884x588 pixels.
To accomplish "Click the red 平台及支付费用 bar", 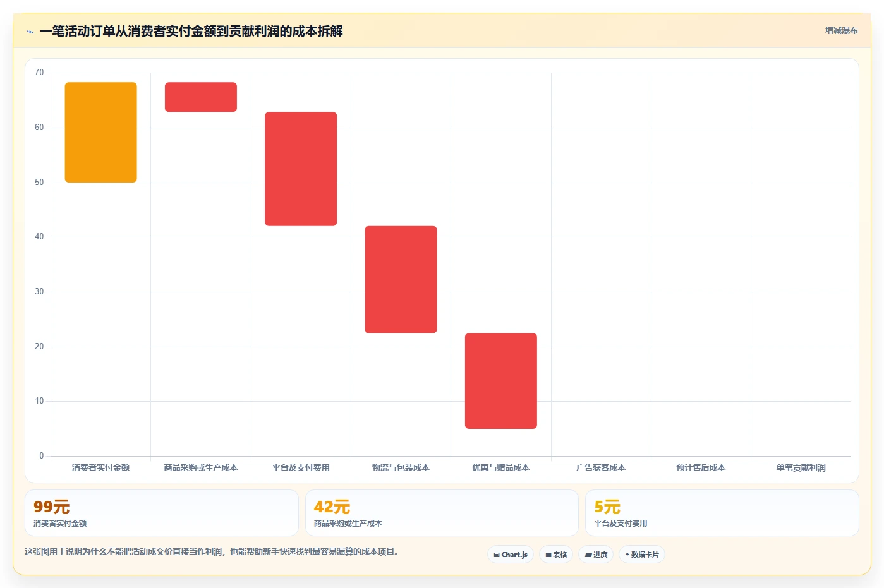I will 301,169.
